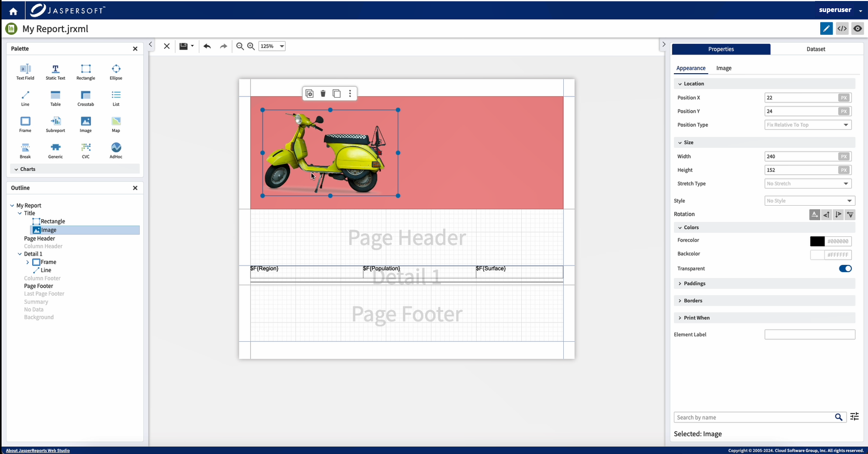Screen dimensions: 868x454
Task: Choose the Image palette element
Action: 86,124
